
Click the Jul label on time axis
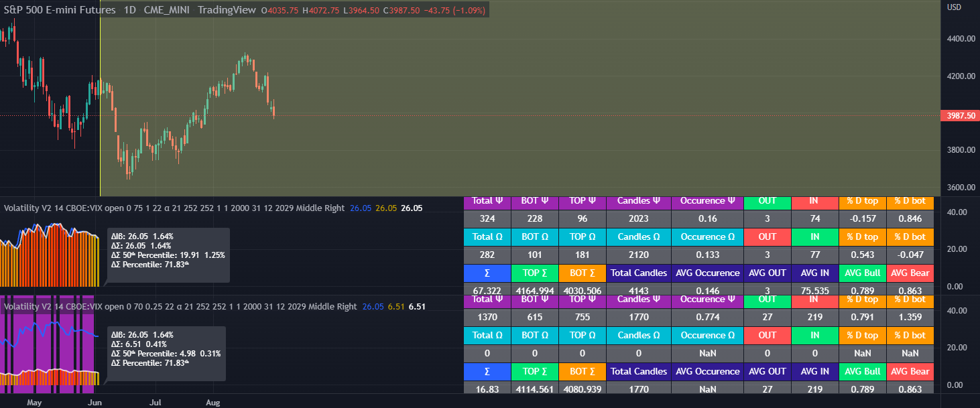tap(155, 403)
